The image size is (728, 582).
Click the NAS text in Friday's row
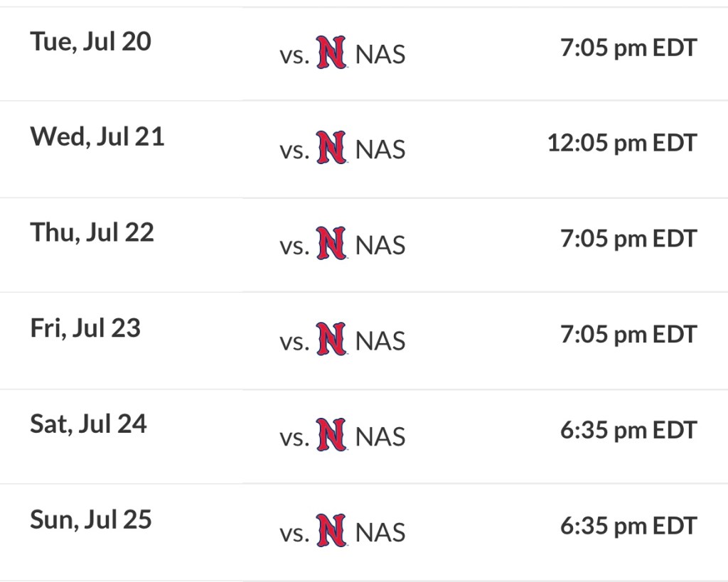(x=380, y=341)
